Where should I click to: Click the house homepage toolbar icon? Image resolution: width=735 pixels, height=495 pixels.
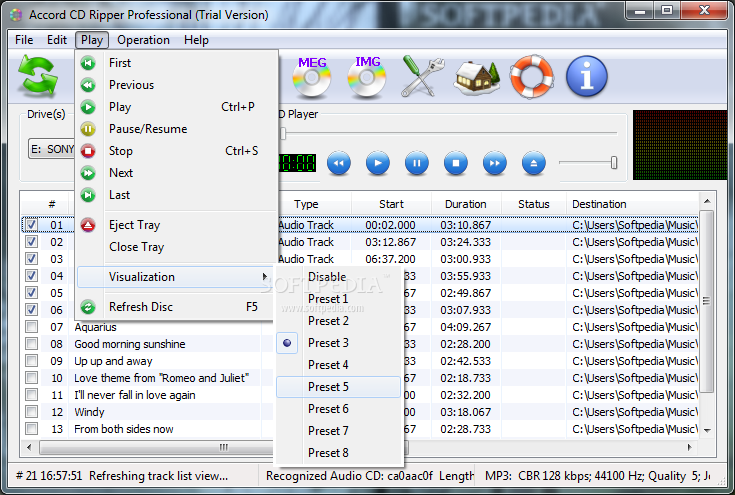[x=477, y=78]
